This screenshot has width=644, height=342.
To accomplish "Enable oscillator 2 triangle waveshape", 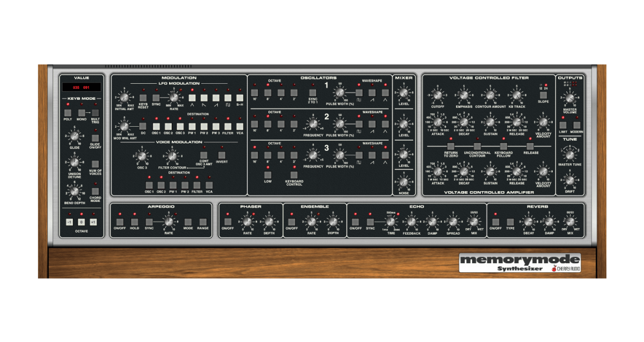I will pos(386,123).
